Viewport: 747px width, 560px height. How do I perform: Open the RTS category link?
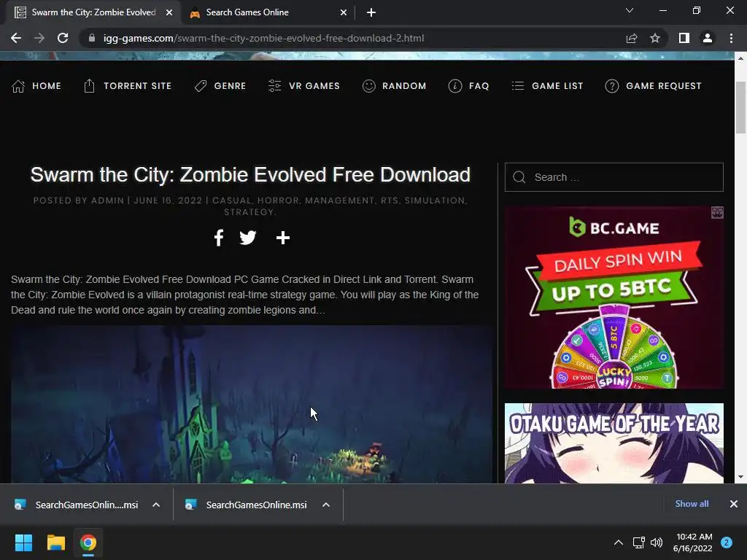point(390,201)
